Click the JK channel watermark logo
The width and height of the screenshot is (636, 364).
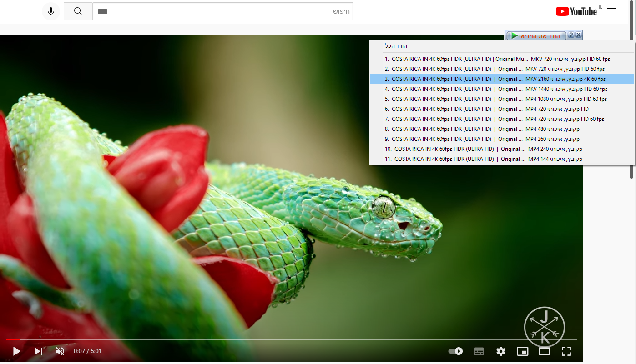[545, 326]
